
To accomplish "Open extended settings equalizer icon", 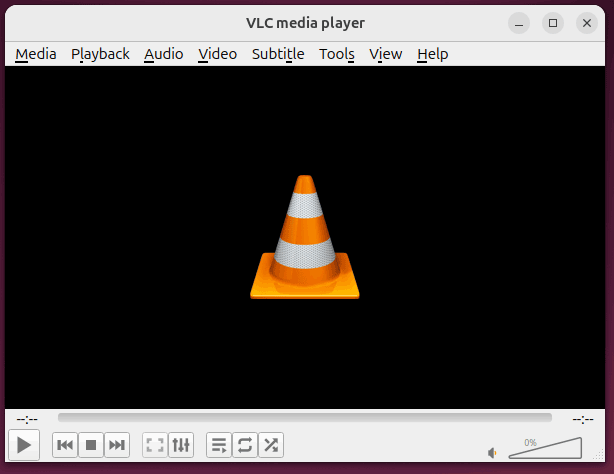I will tap(181, 445).
